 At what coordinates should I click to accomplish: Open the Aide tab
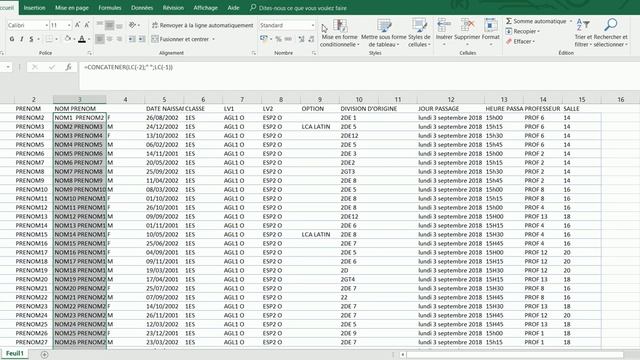coord(233,8)
